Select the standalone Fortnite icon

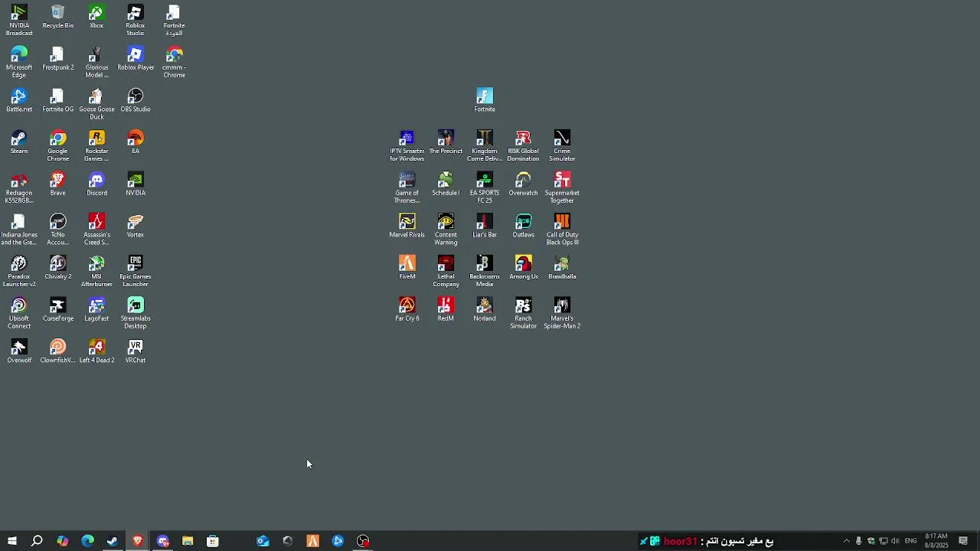pos(485,100)
